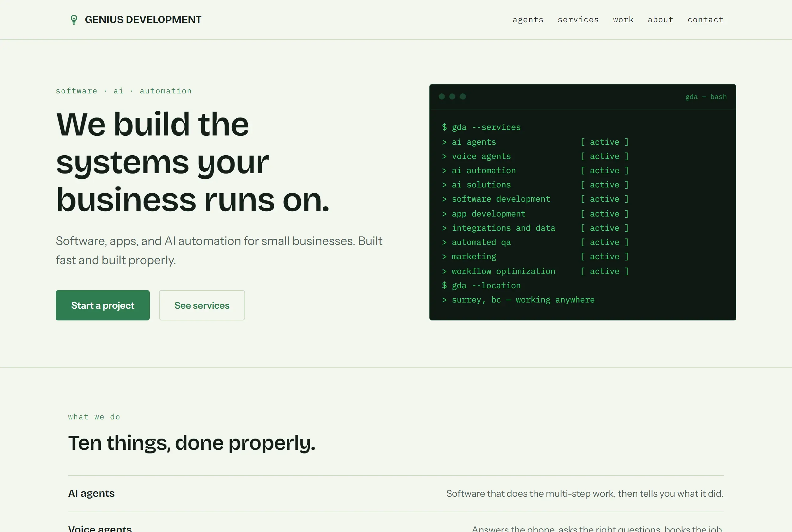Viewport: 792px width, 532px height.
Task: Open the about nav item
Action: (660, 20)
